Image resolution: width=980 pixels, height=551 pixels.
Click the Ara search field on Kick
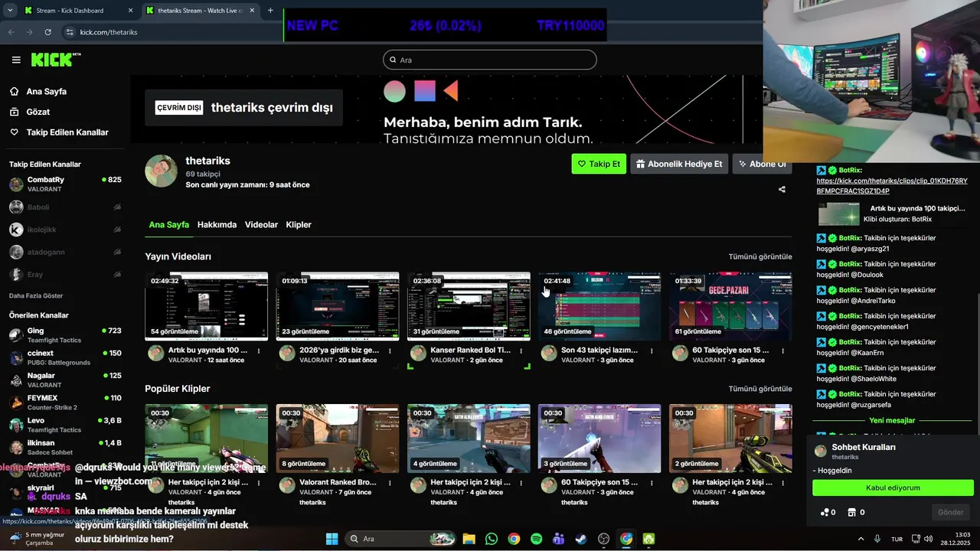[x=490, y=60]
